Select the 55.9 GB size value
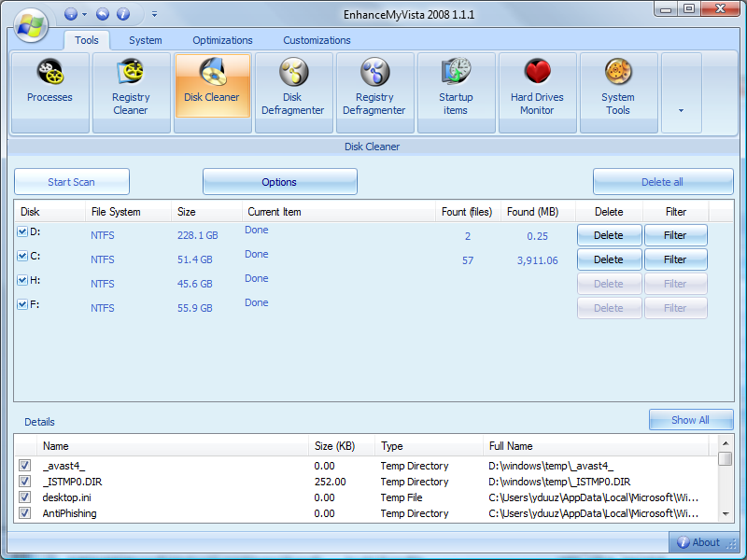 coord(195,308)
